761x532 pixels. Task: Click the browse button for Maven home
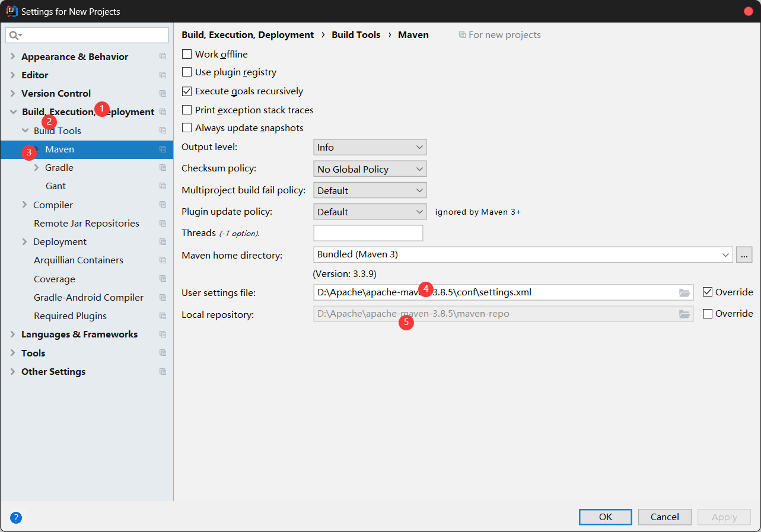tap(744, 254)
